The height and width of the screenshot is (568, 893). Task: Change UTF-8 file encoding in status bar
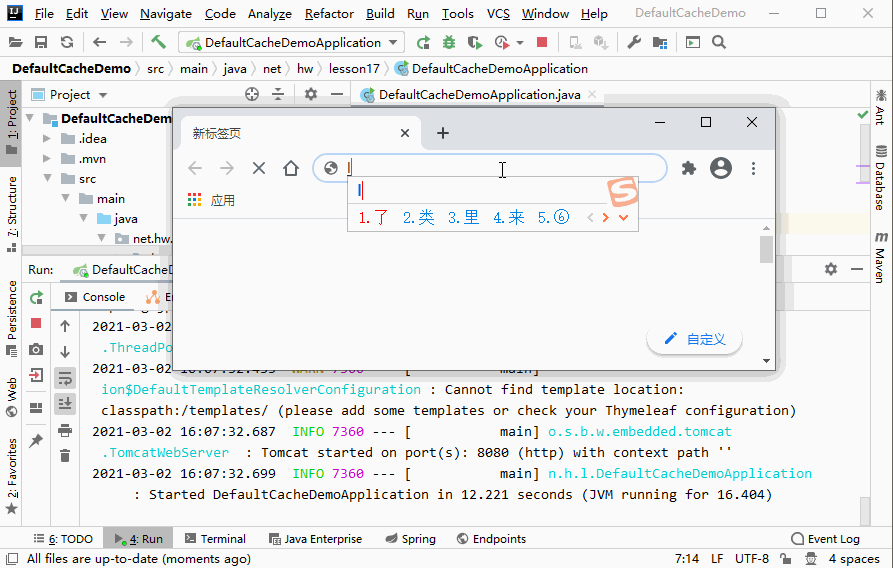752,558
